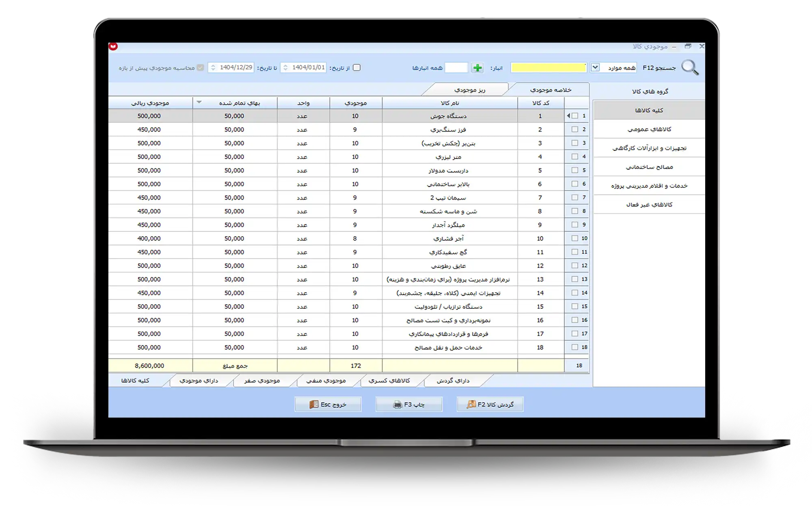The width and height of the screenshot is (812, 506).
Task: Open the موجودي منفي bottom tab
Action: [326, 381]
